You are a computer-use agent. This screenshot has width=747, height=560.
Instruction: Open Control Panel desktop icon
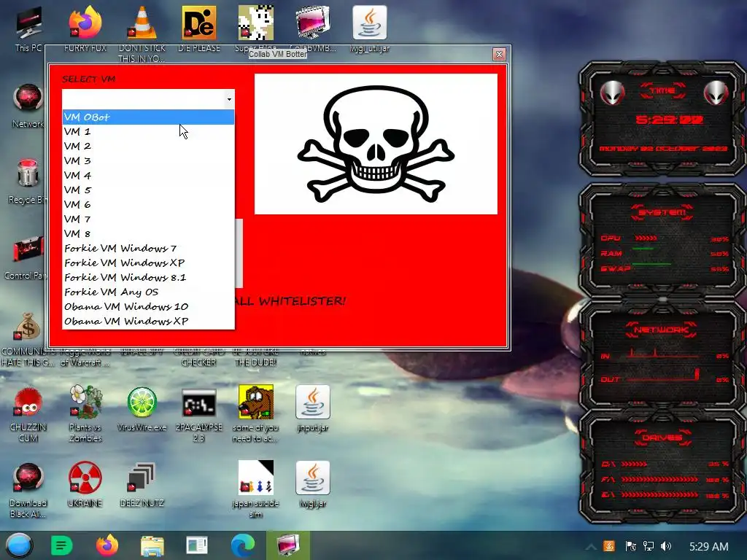click(28, 257)
